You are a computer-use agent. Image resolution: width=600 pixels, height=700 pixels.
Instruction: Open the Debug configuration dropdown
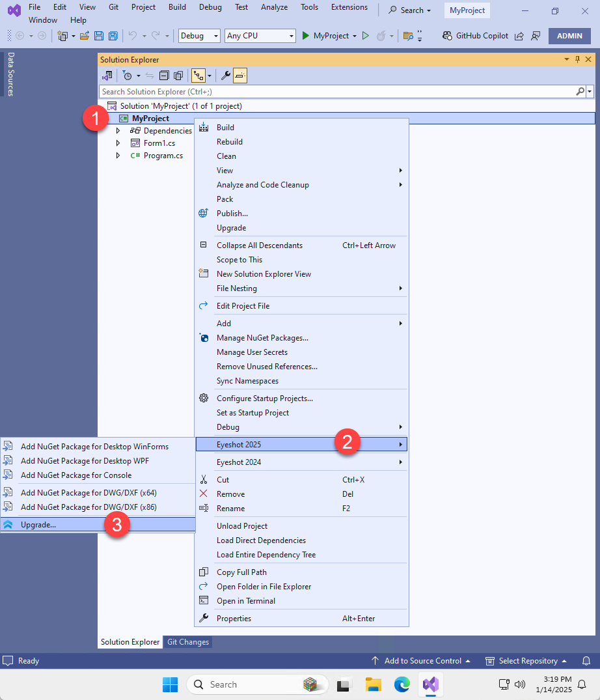click(x=199, y=36)
